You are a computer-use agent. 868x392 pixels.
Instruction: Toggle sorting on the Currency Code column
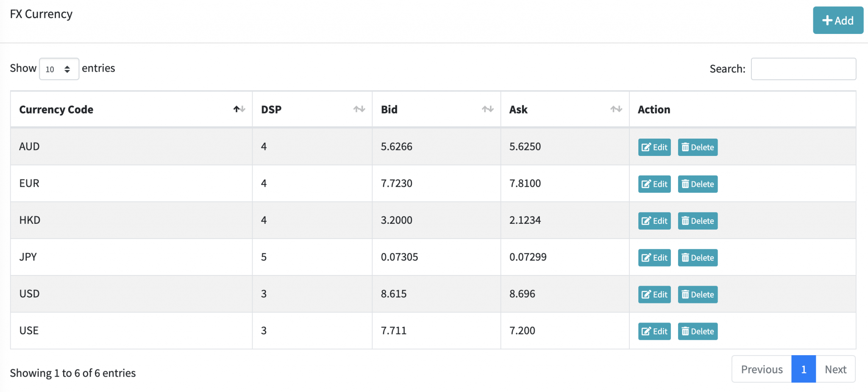pyautogui.click(x=239, y=109)
